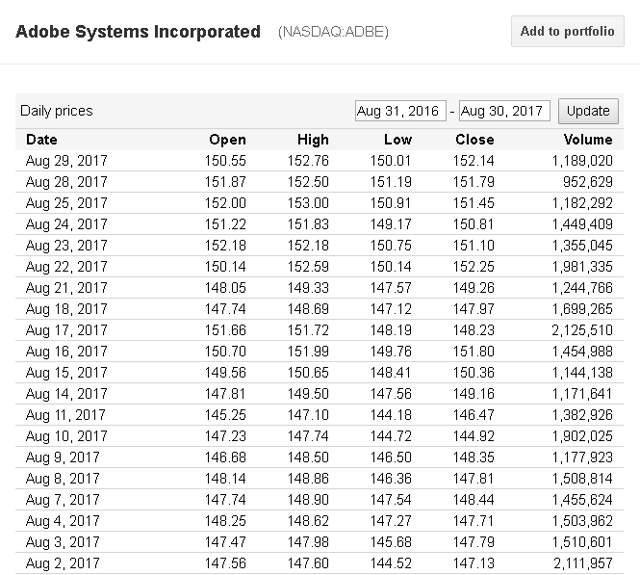Select the NASDAQ:ADBE ticker text
The height and width of the screenshot is (575, 640).
click(333, 32)
